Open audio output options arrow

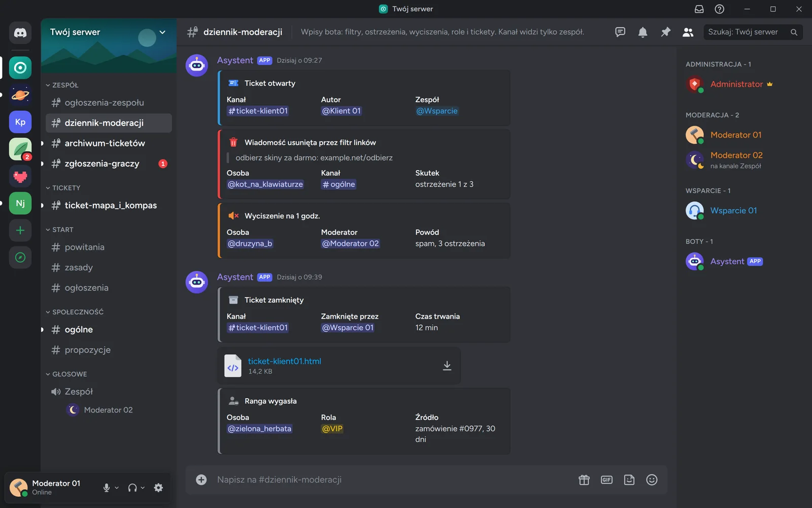pyautogui.click(x=143, y=488)
